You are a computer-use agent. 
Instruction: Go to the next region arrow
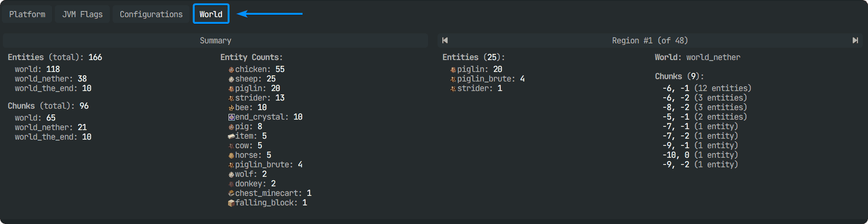[855, 41]
